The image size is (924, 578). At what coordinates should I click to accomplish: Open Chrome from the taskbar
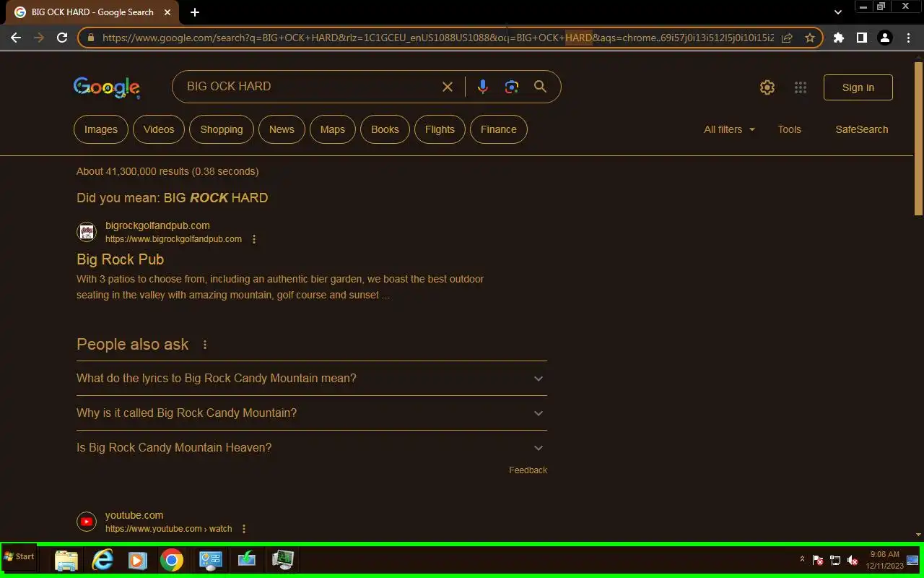click(x=172, y=560)
